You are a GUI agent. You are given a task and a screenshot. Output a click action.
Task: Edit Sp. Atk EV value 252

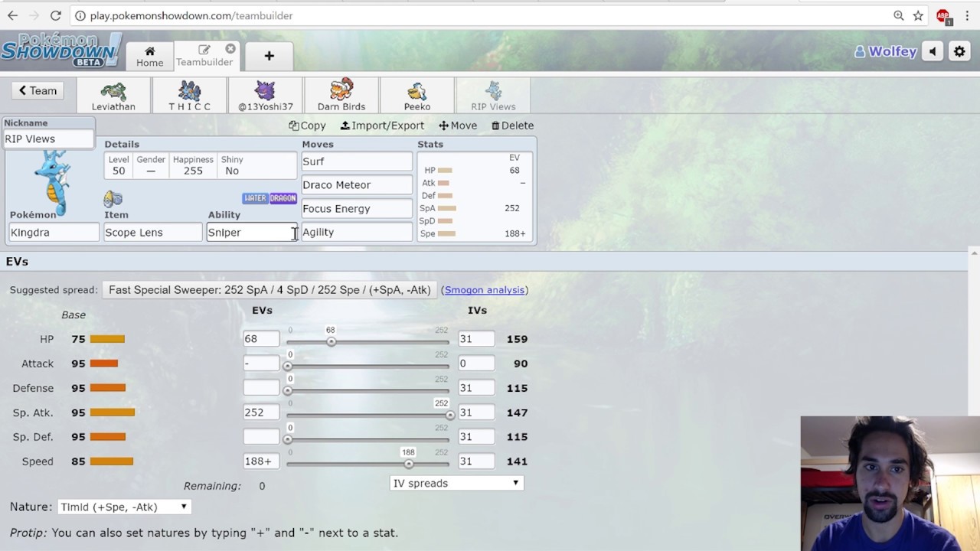pos(261,412)
